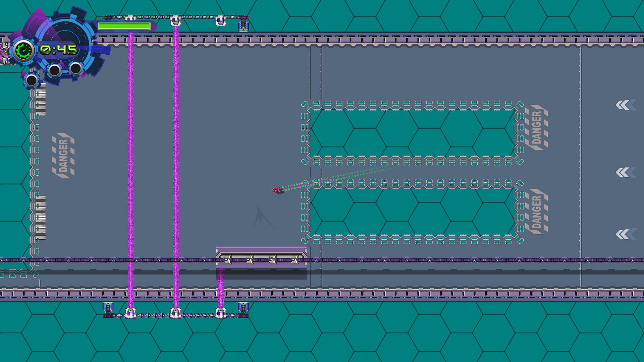Click the lowest empty gear slot in HUD
This screenshot has width=644, height=362.
pos(32,80)
